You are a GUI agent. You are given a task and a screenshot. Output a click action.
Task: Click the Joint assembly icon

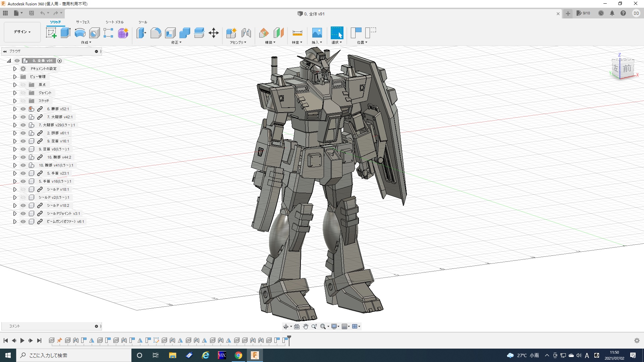[246, 33]
